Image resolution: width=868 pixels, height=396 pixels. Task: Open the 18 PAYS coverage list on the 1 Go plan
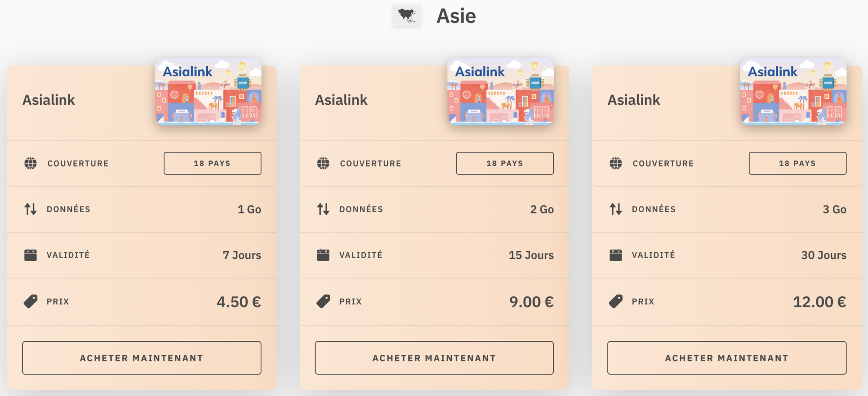click(212, 163)
